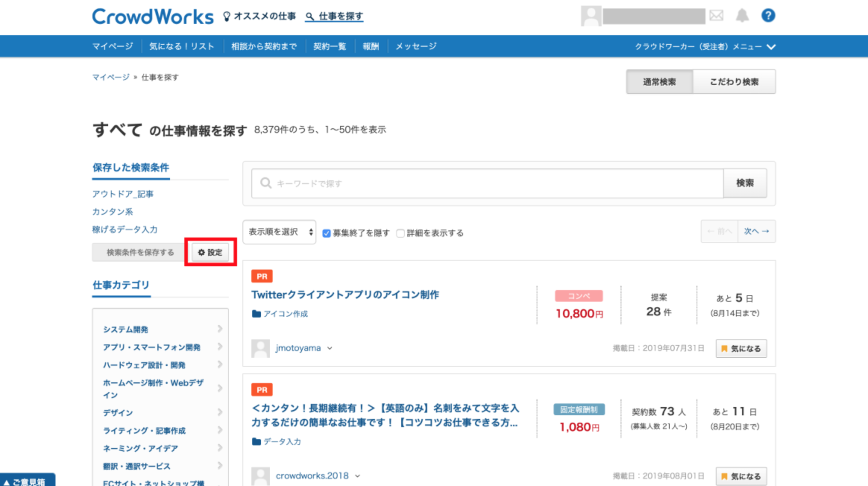
Task: Open the 表示順を選択 sort dropdown
Action: pos(280,232)
